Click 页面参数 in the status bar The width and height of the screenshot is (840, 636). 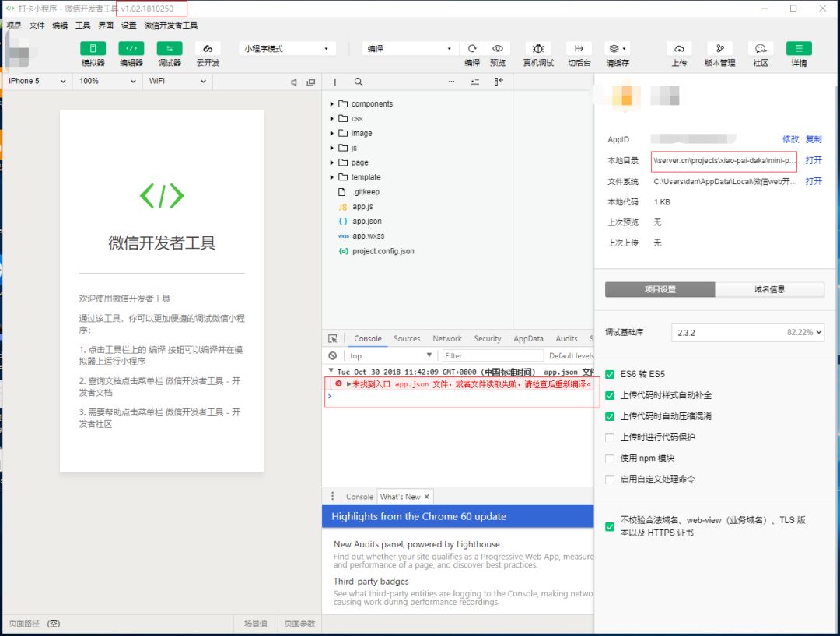[299, 624]
